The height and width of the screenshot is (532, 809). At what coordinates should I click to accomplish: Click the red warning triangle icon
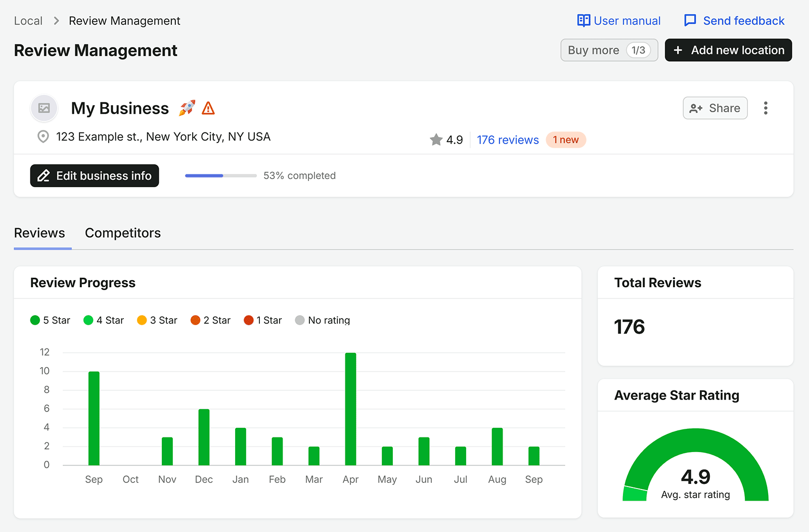pyautogui.click(x=208, y=108)
